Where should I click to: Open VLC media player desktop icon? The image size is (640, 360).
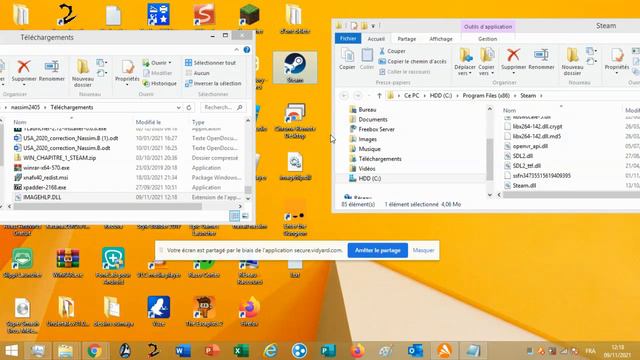click(x=159, y=269)
